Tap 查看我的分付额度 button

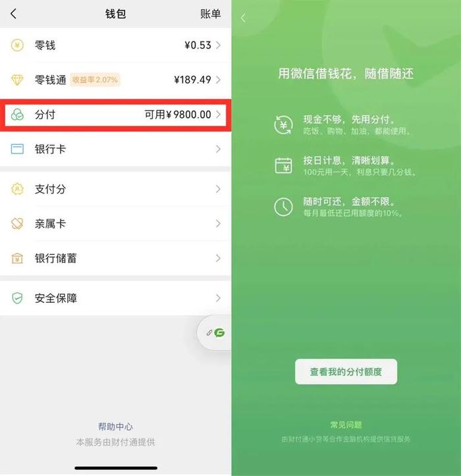pos(346,371)
